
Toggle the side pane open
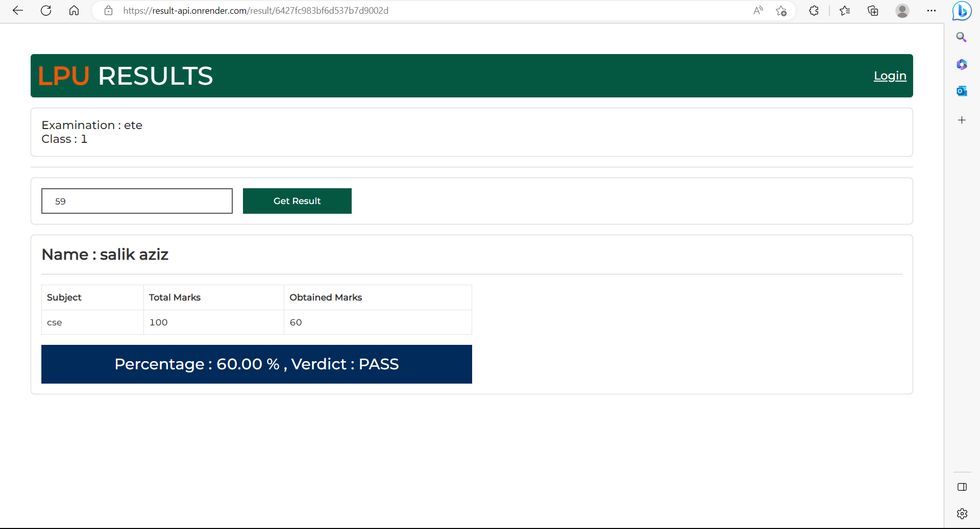click(x=962, y=487)
